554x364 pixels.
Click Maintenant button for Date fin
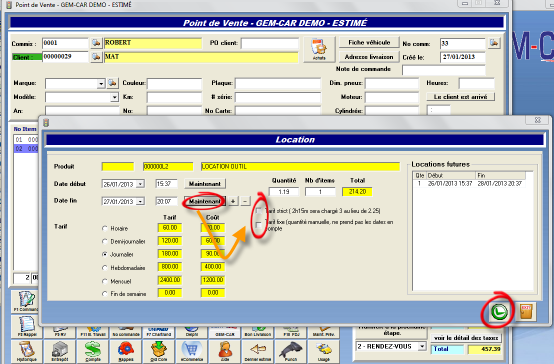coord(205,201)
